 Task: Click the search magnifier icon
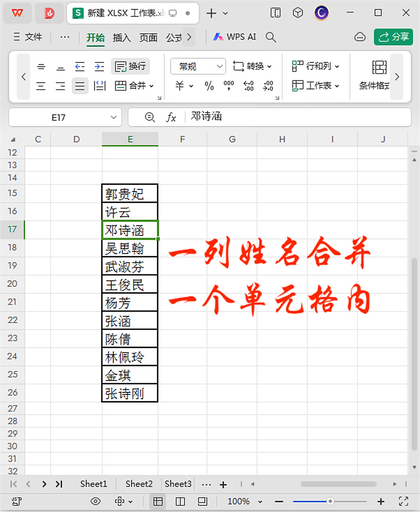[271, 37]
